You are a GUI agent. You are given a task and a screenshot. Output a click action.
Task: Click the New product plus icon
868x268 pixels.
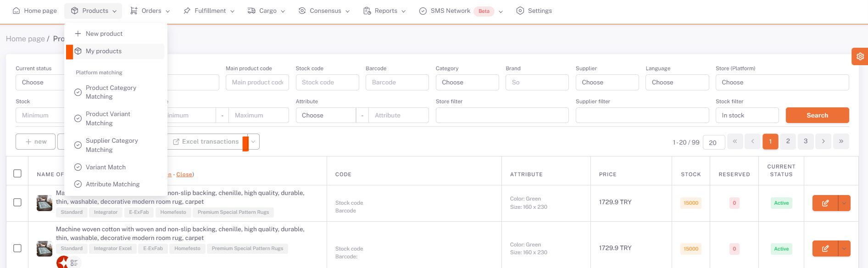tap(78, 33)
